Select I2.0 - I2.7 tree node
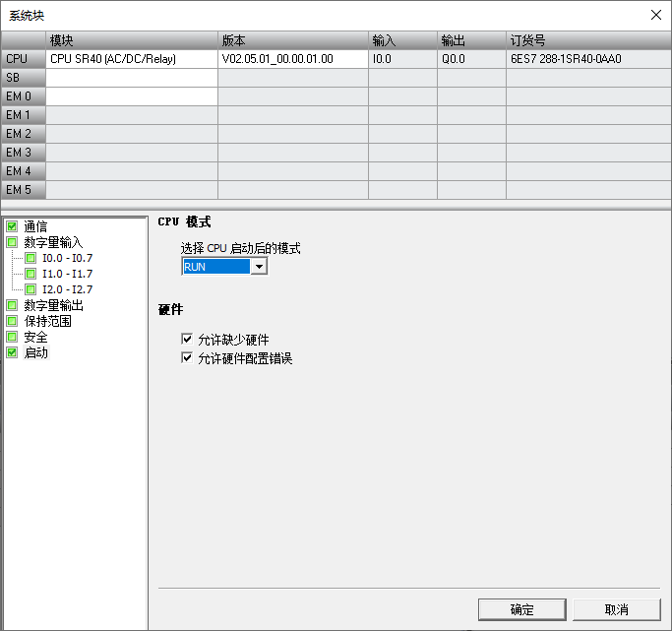This screenshot has width=672, height=631. pyautogui.click(x=67, y=289)
